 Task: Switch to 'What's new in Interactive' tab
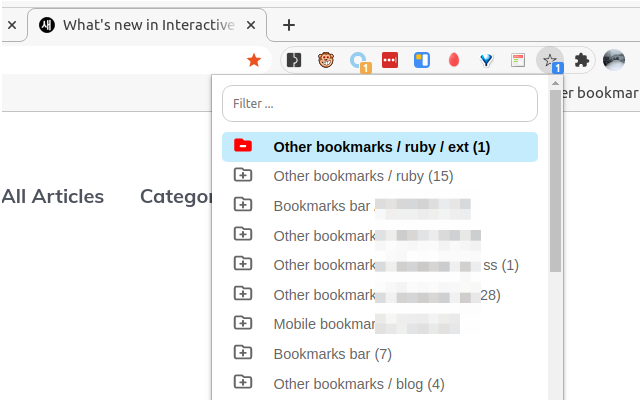147,25
